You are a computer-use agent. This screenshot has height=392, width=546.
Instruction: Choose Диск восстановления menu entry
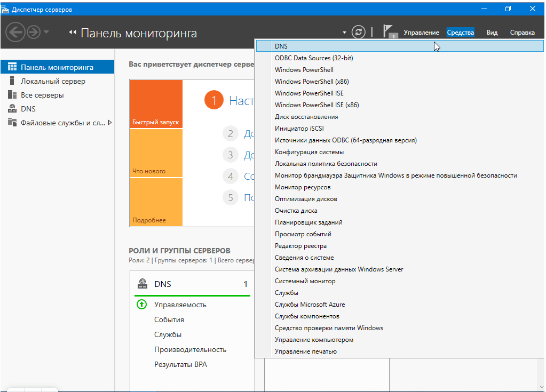400,117
